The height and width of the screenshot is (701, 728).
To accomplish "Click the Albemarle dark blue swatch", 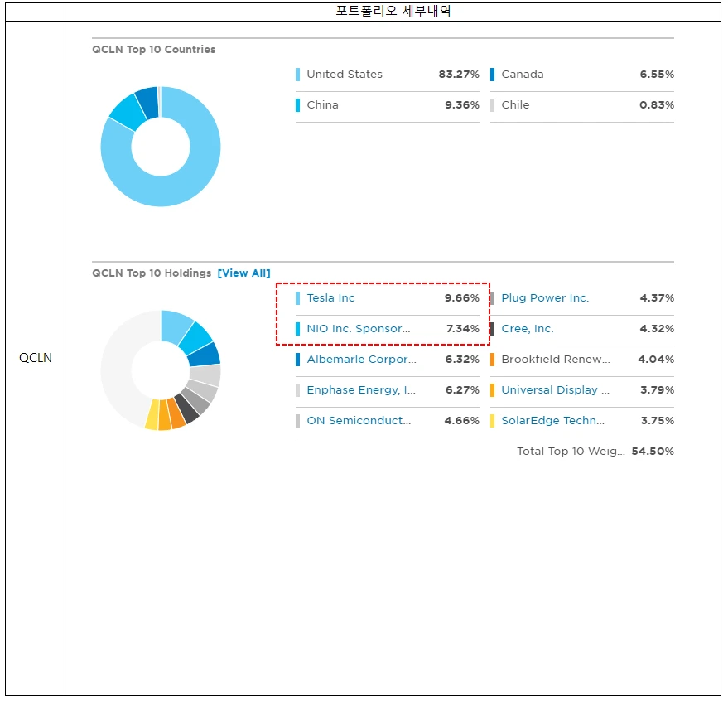I will pyautogui.click(x=297, y=359).
